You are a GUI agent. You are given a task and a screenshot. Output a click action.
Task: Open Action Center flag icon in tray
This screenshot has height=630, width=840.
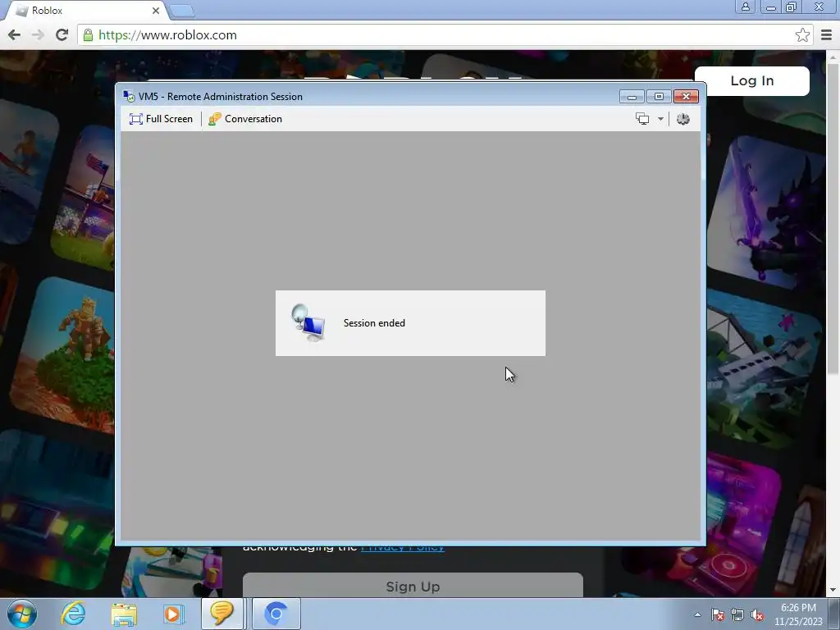pos(717,614)
